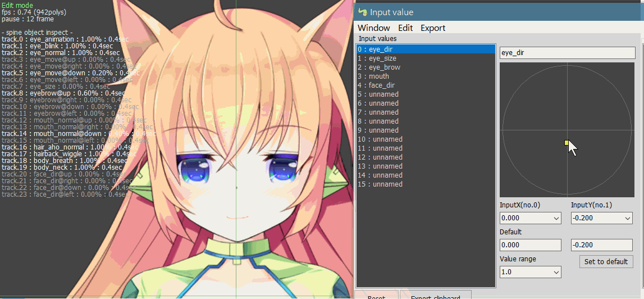644x299 pixels.
Task: Select the '7 : unnamed' input row
Action: click(x=426, y=112)
